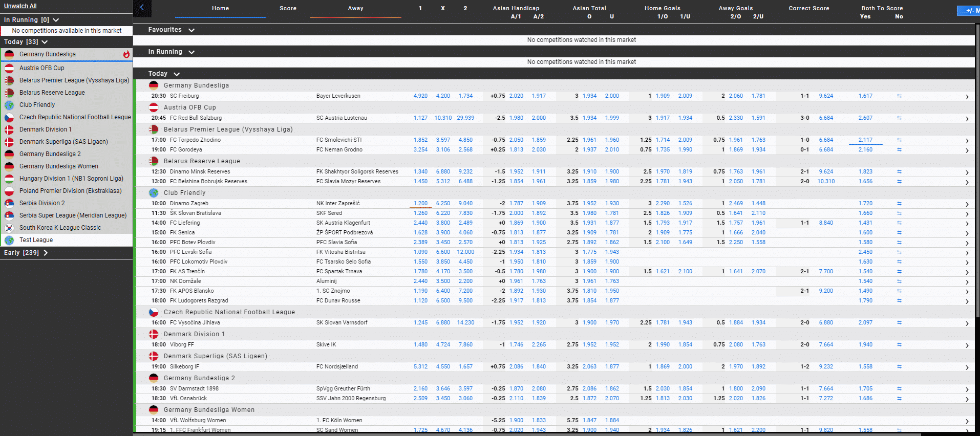The image size is (980, 436).
Task: Click the swap icon in Viborg FF row
Action: coord(899,345)
